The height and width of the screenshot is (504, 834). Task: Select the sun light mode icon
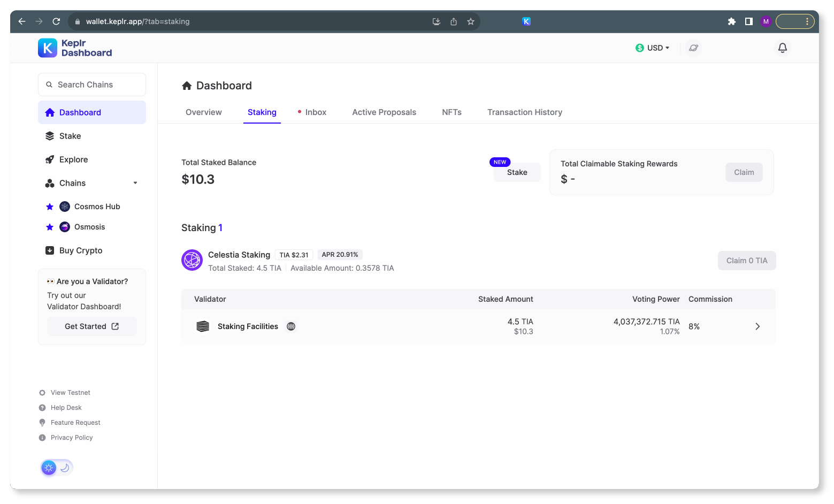point(49,468)
